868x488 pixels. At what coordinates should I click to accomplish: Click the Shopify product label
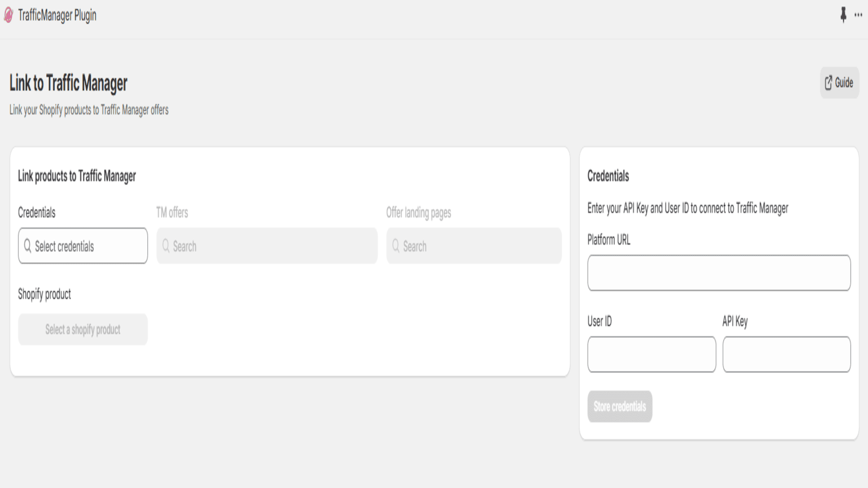click(x=44, y=294)
